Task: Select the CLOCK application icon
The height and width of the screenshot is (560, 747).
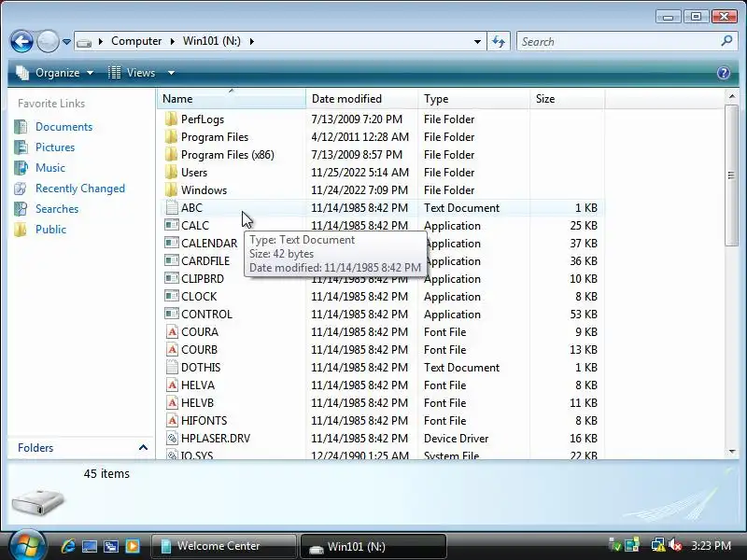Action: point(172,296)
